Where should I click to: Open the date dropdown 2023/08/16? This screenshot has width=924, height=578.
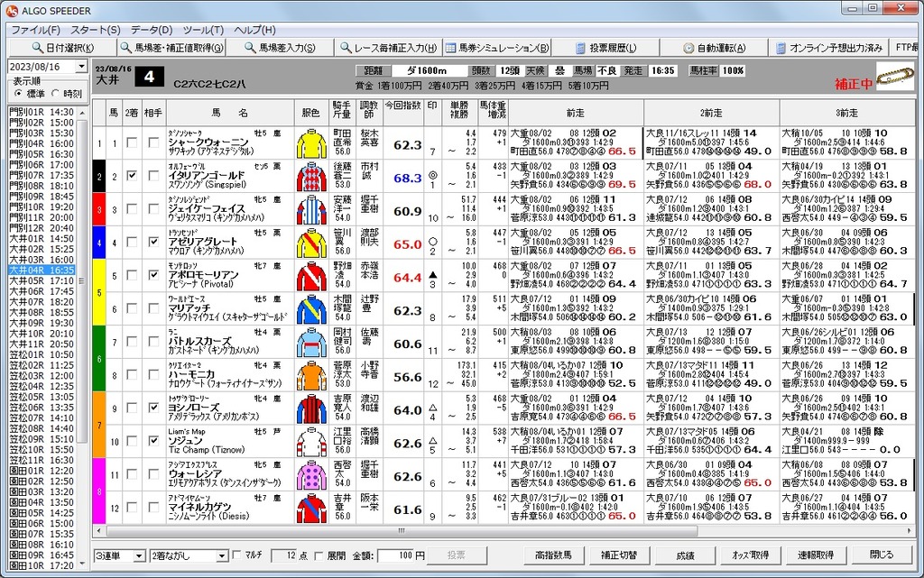click(82, 67)
